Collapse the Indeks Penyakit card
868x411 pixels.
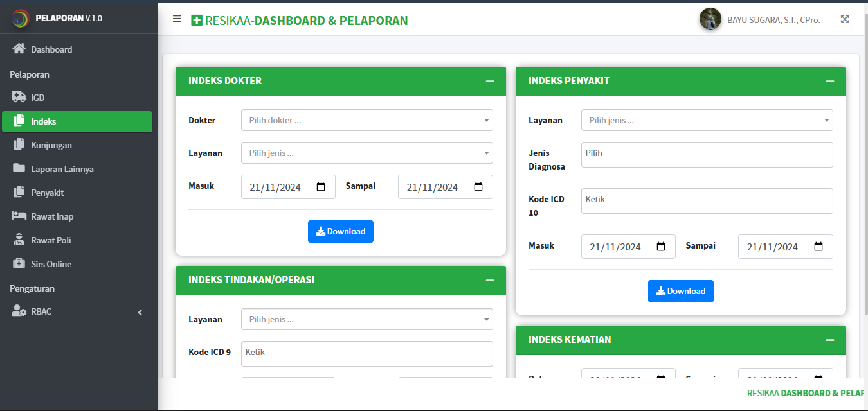830,81
